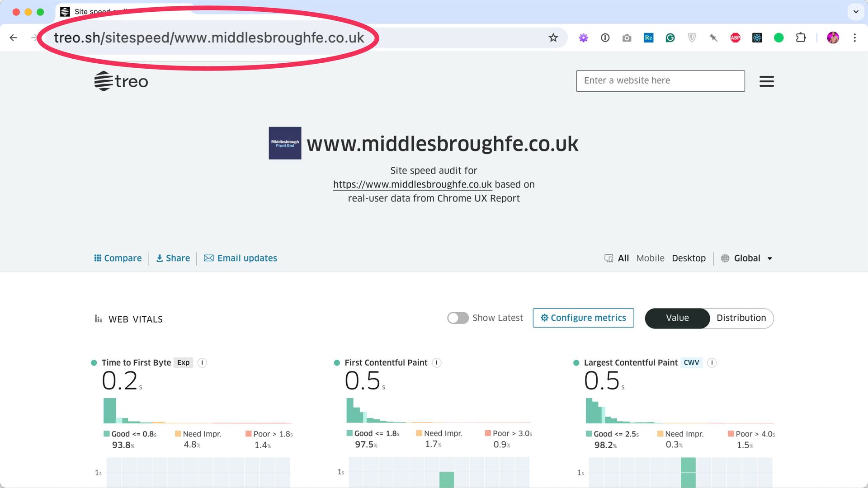Select the Value view toggle
The height and width of the screenshot is (488, 868).
pyautogui.click(x=677, y=318)
